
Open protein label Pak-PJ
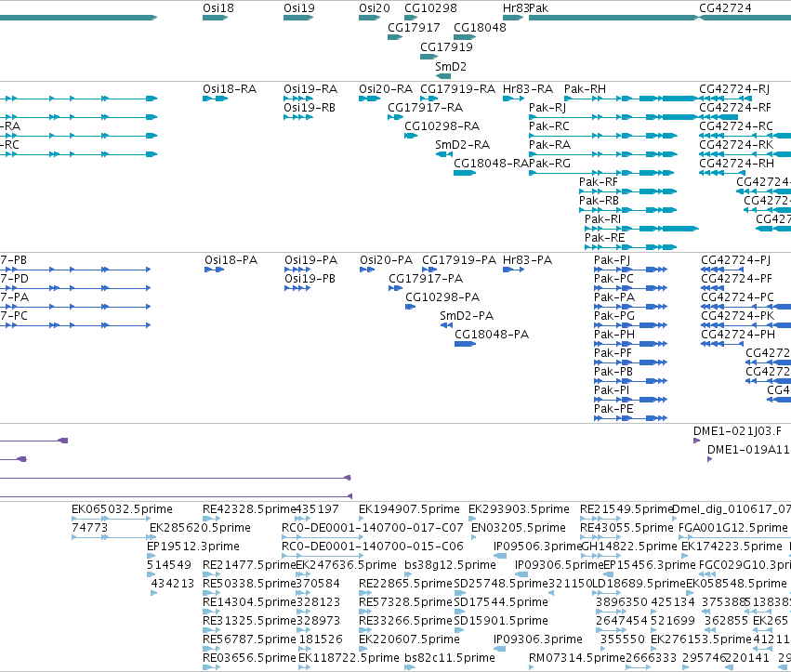point(612,260)
